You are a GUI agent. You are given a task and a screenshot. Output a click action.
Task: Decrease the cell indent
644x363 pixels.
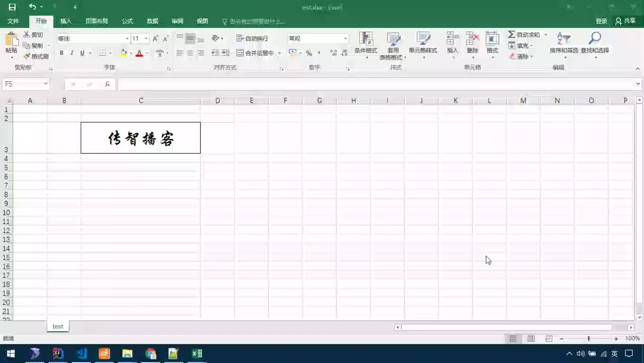(x=215, y=53)
